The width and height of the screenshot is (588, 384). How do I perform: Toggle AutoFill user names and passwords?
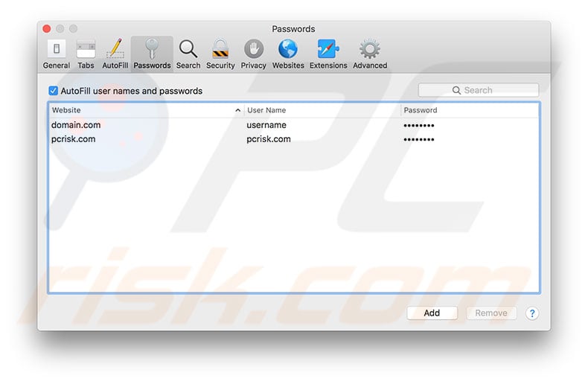[x=54, y=91]
